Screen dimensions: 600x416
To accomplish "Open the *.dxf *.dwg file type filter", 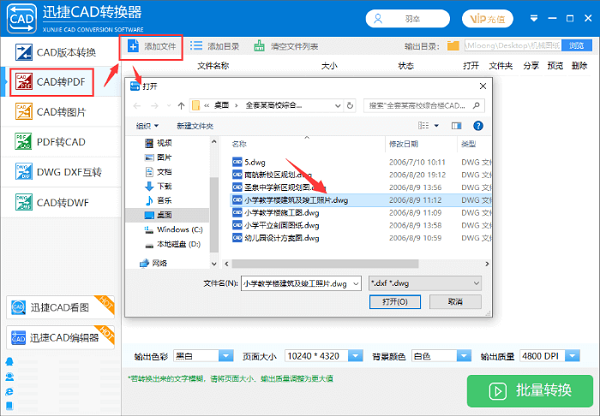I will tap(425, 284).
